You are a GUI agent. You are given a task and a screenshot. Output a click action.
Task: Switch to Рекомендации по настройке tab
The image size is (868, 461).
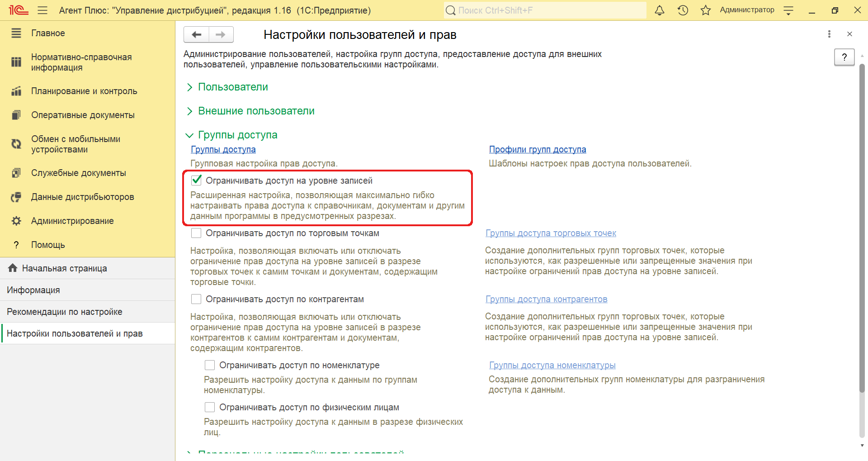(87, 312)
